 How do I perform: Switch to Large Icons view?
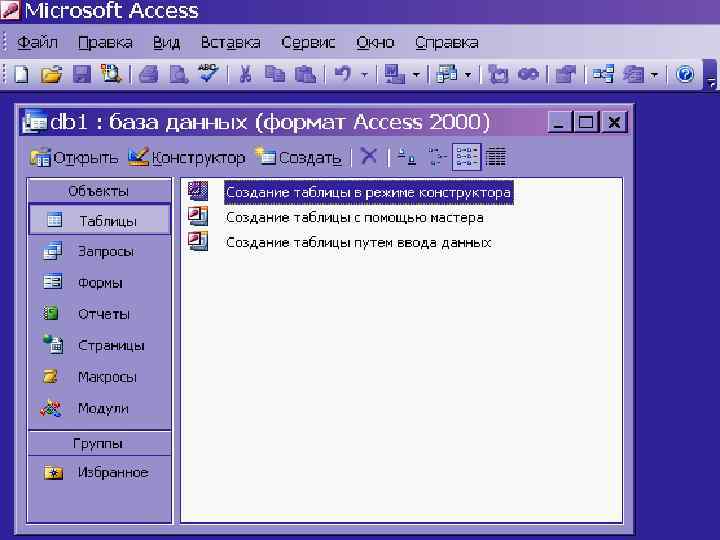[x=407, y=157]
